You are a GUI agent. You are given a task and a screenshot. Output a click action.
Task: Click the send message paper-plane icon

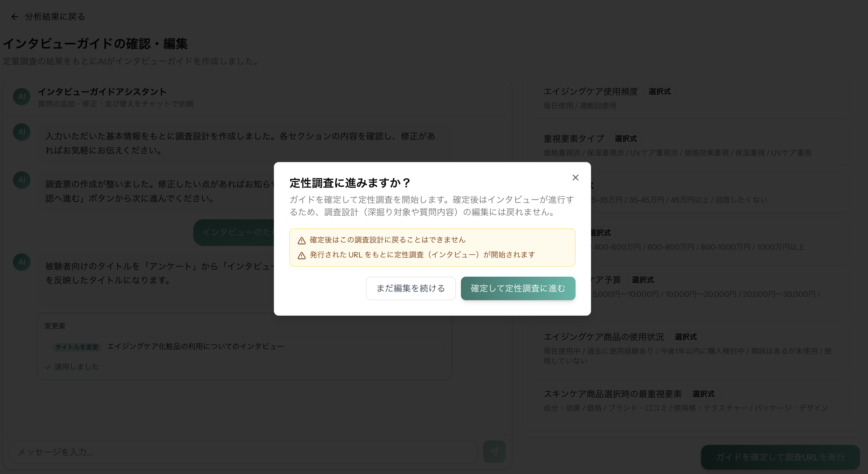494,451
